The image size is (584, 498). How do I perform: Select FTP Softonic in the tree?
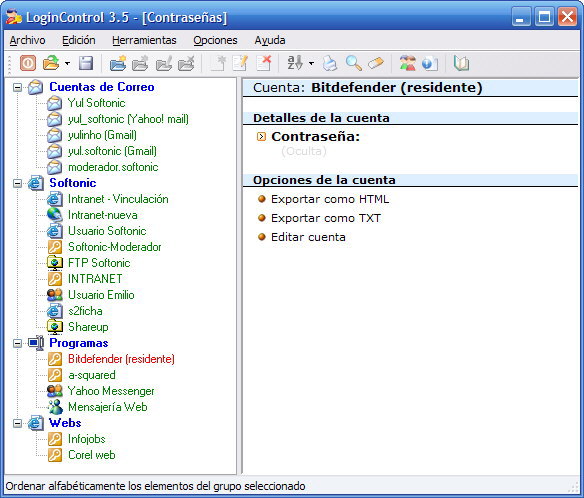pyautogui.click(x=99, y=263)
